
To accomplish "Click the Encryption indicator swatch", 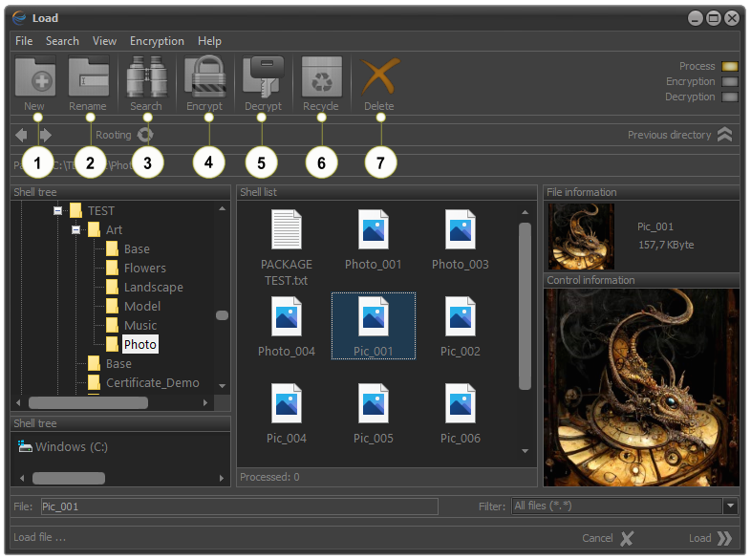I will coord(729,81).
